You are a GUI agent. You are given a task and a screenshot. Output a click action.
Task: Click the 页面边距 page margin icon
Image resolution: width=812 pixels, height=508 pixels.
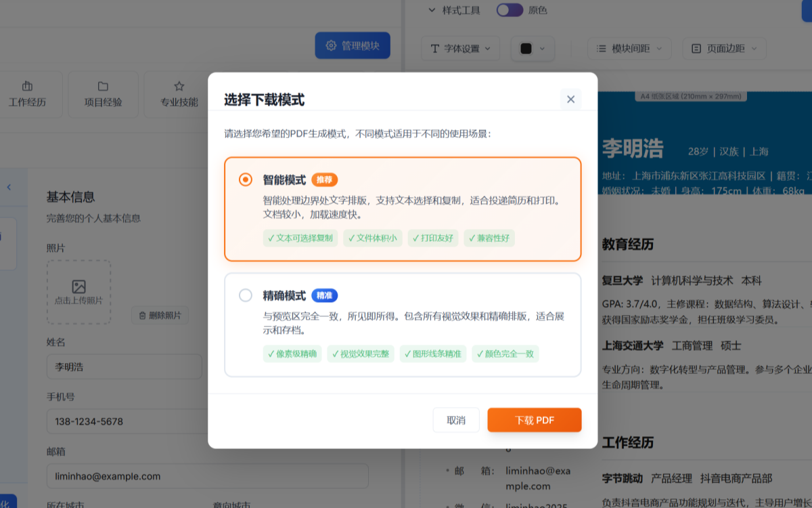pos(696,48)
